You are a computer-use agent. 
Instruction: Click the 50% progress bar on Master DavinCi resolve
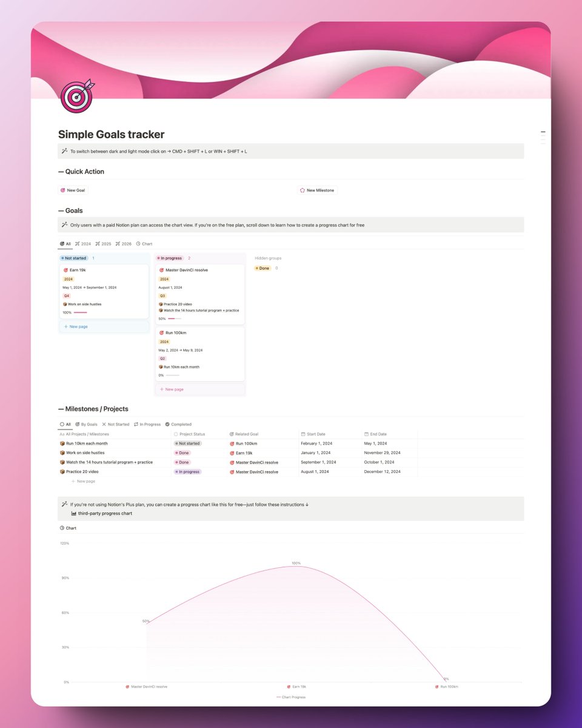(x=175, y=318)
